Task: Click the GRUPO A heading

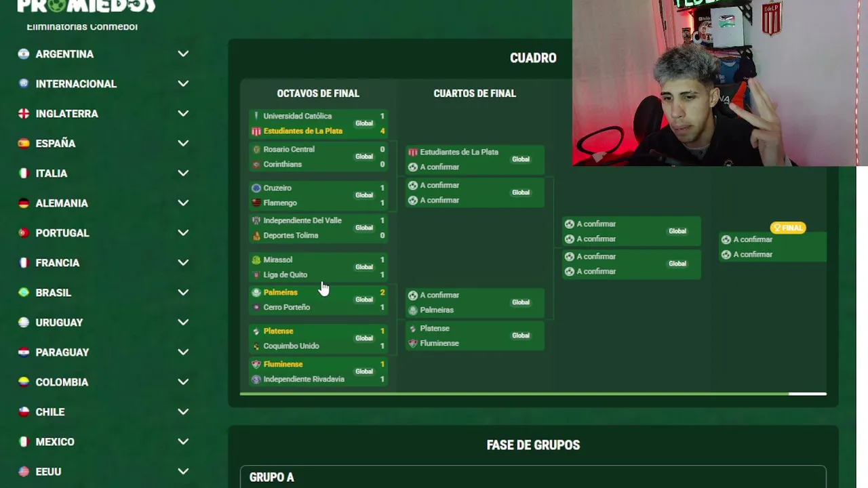Action: point(272,478)
